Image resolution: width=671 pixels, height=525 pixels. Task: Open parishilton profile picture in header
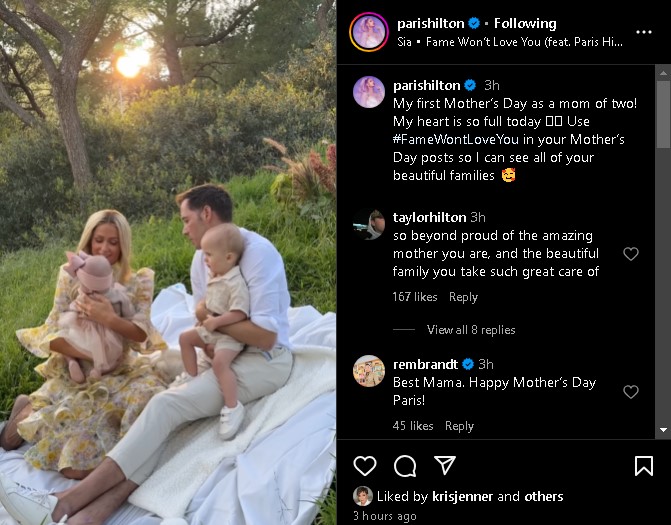(x=369, y=31)
